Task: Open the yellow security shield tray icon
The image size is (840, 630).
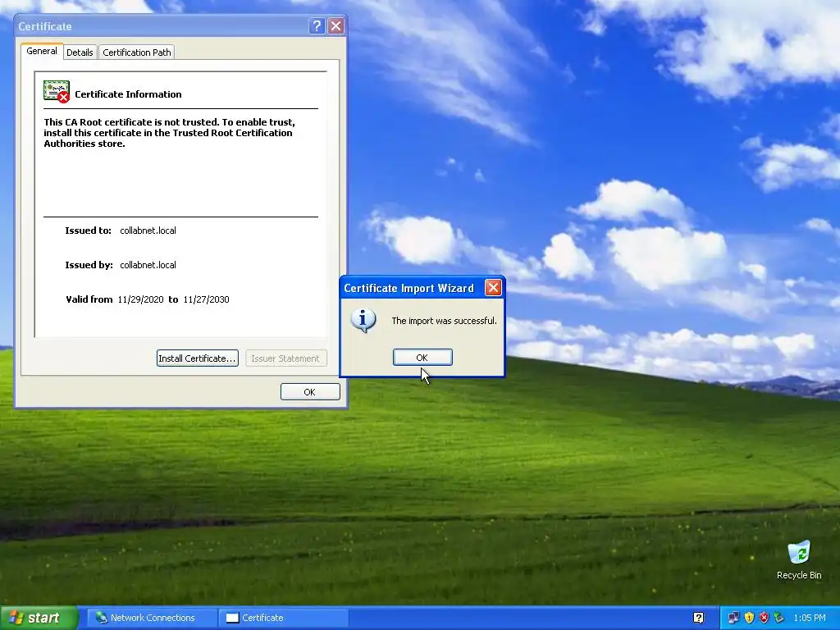Action: coord(749,618)
